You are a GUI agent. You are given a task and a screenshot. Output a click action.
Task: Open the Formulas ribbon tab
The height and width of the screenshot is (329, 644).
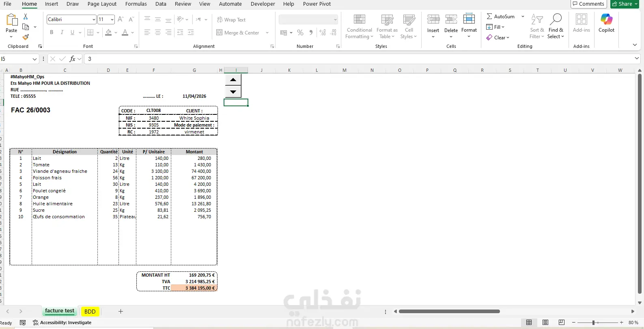pos(136,4)
